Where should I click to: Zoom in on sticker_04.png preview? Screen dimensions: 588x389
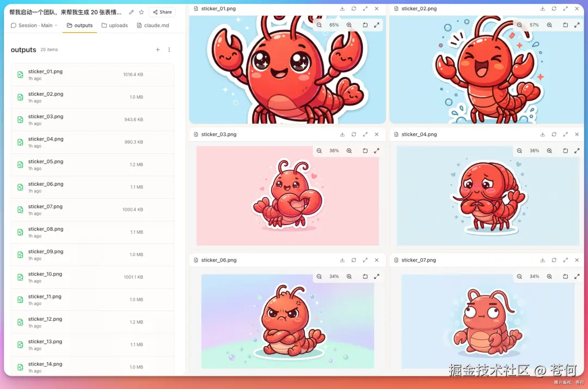click(549, 151)
